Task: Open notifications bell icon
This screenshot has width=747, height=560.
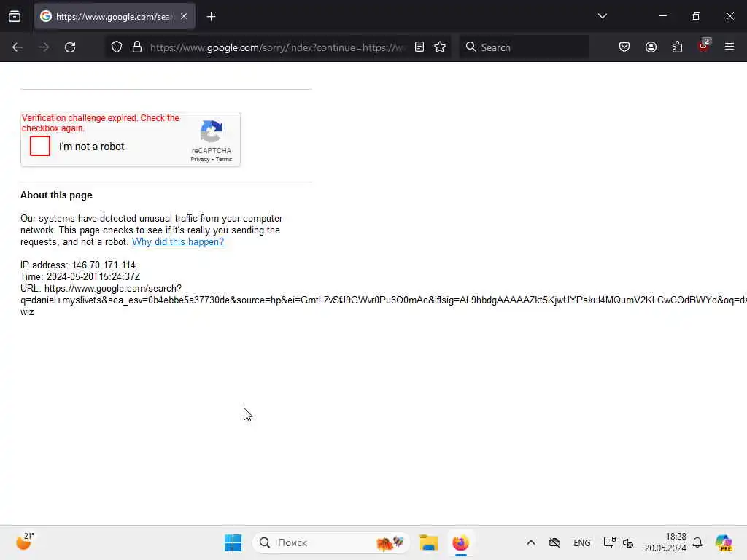Action: coord(697,542)
